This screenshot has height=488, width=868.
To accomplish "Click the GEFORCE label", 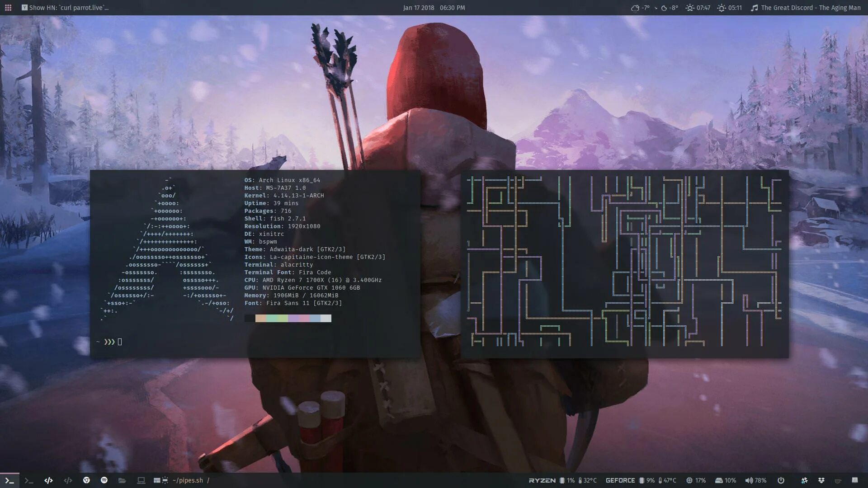I will (620, 480).
